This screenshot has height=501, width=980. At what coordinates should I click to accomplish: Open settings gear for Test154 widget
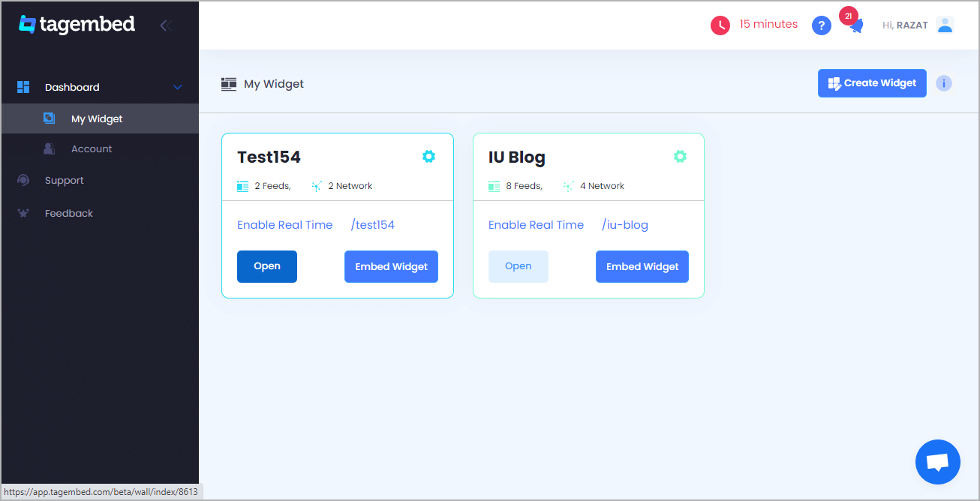(428, 156)
